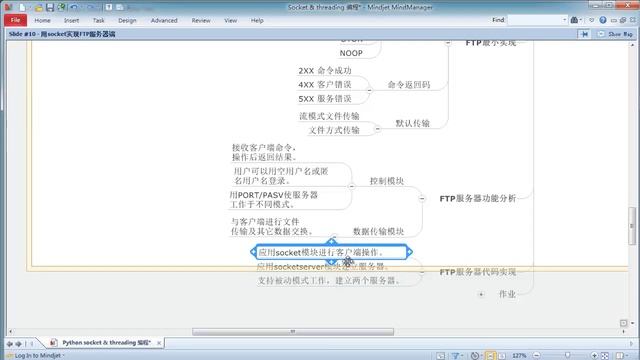This screenshot has width=640, height=360.
Task: Click Show Map button in slide header
Action: (615, 34)
